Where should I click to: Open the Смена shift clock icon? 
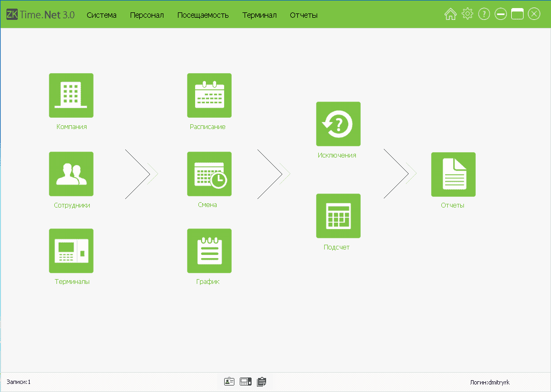pyautogui.click(x=209, y=174)
